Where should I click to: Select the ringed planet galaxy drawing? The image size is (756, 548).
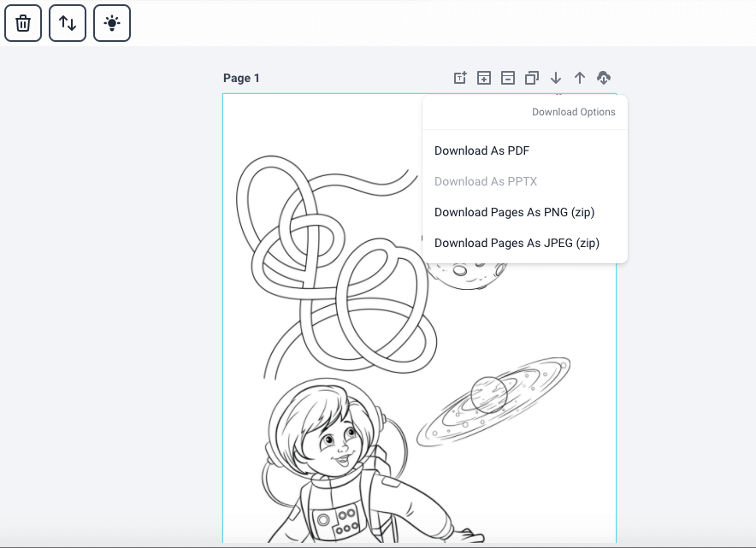point(493,402)
